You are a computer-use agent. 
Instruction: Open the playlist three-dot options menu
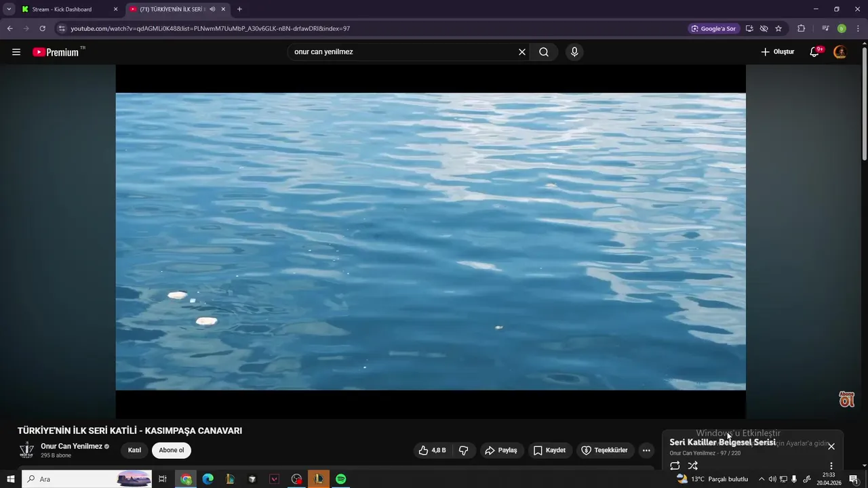coord(831,466)
